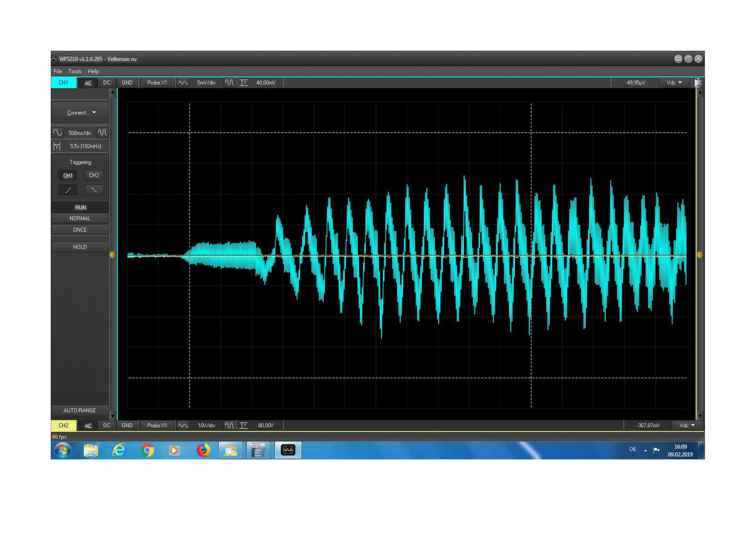Toggle CH1 channel display on/off
This screenshot has width=756, height=534.
click(x=64, y=83)
